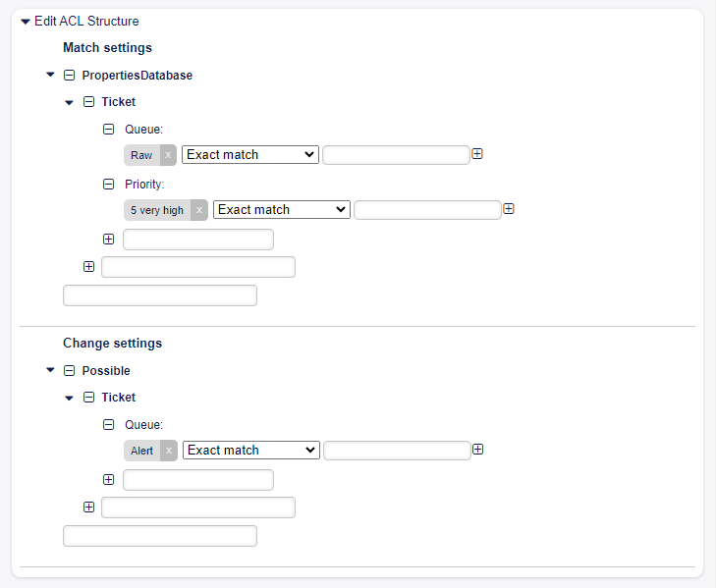Remove the '5 very high' priority tag
The height and width of the screenshot is (588, 716).
(x=199, y=210)
